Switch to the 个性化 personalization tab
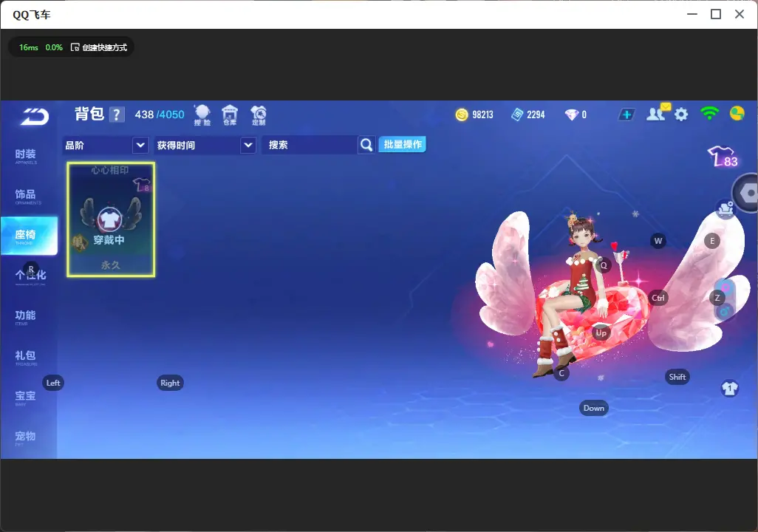Viewport: 758px width, 532px height. point(30,276)
